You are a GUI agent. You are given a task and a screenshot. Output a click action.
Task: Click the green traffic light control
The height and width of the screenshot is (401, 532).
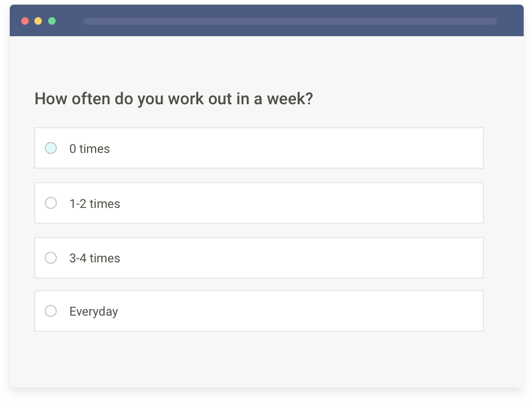click(x=52, y=21)
